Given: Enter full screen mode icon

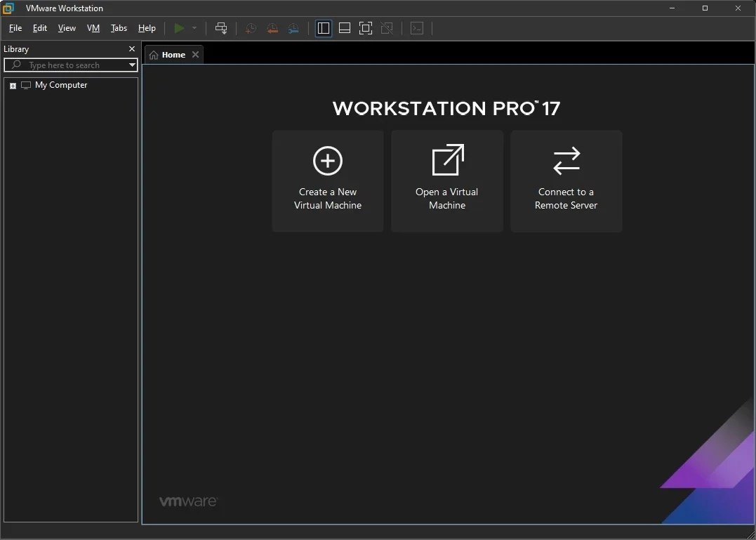Looking at the screenshot, I should tap(366, 29).
